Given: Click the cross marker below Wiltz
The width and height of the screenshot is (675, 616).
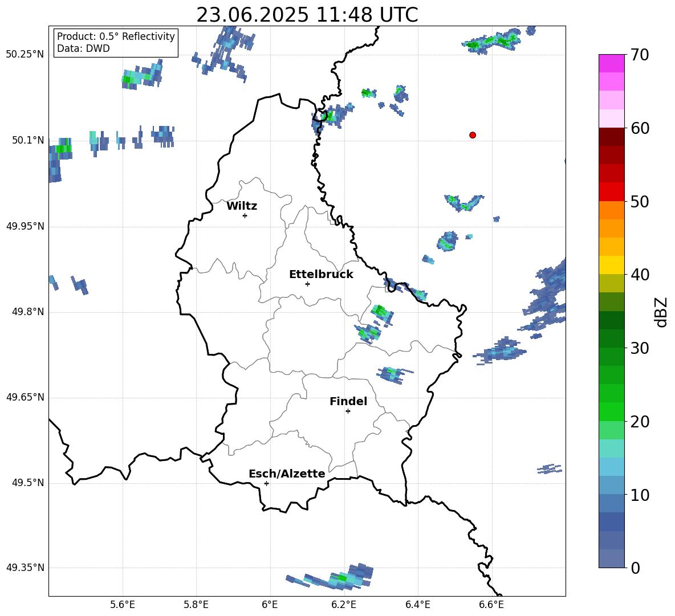Looking at the screenshot, I should (245, 215).
